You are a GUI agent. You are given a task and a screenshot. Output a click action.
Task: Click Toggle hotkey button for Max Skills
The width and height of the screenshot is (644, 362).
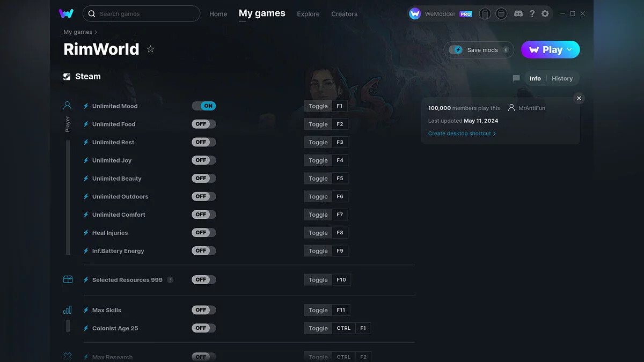[x=318, y=310]
